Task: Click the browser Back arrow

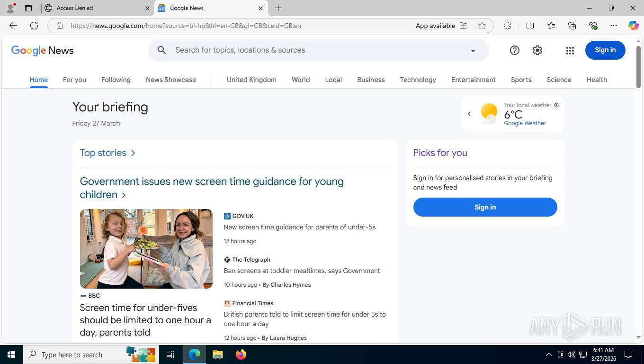Action: pyautogui.click(x=13, y=26)
